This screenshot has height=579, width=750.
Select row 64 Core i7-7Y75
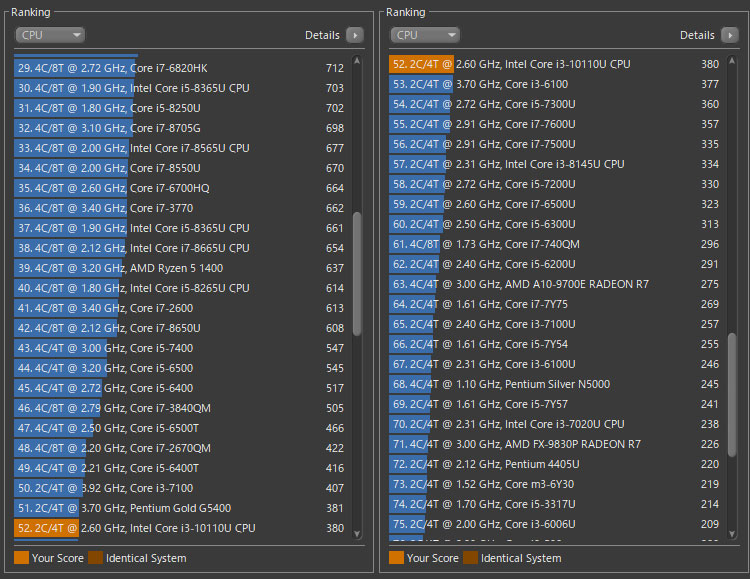click(x=557, y=304)
